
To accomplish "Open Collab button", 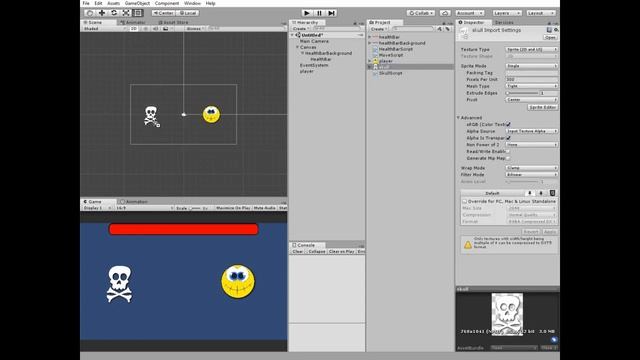I will tap(421, 13).
